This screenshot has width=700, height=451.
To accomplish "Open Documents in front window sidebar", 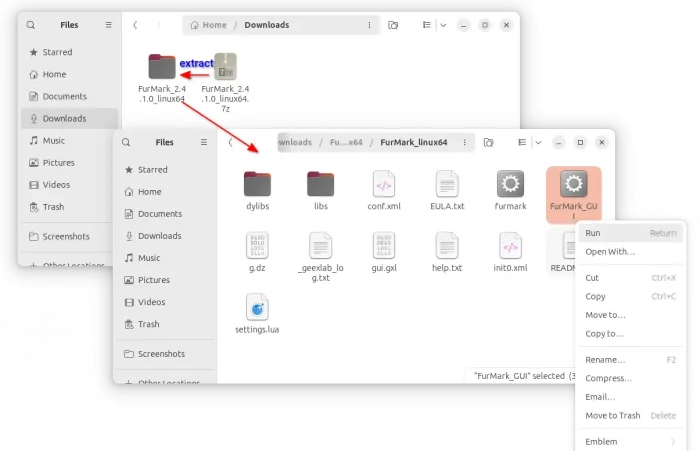I will point(165,214).
